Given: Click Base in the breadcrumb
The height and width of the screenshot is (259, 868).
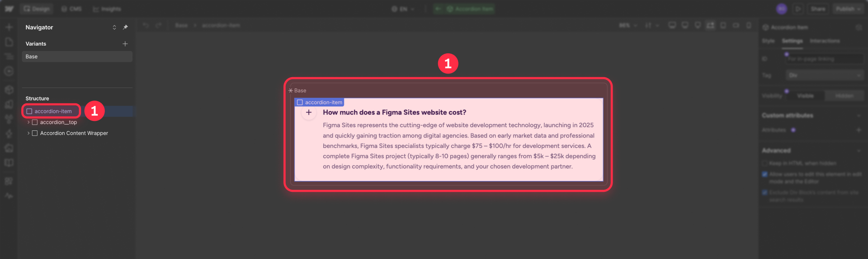Looking at the screenshot, I should (x=181, y=25).
